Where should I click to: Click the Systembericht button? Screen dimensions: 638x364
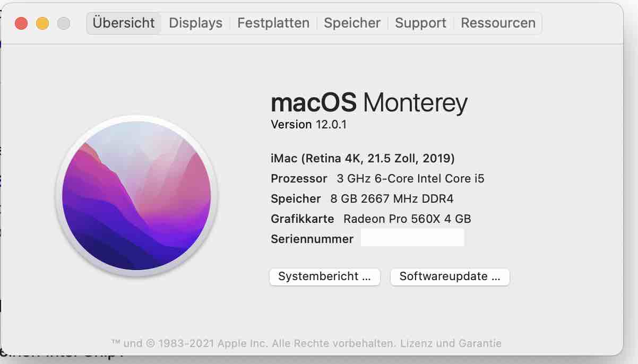(324, 276)
